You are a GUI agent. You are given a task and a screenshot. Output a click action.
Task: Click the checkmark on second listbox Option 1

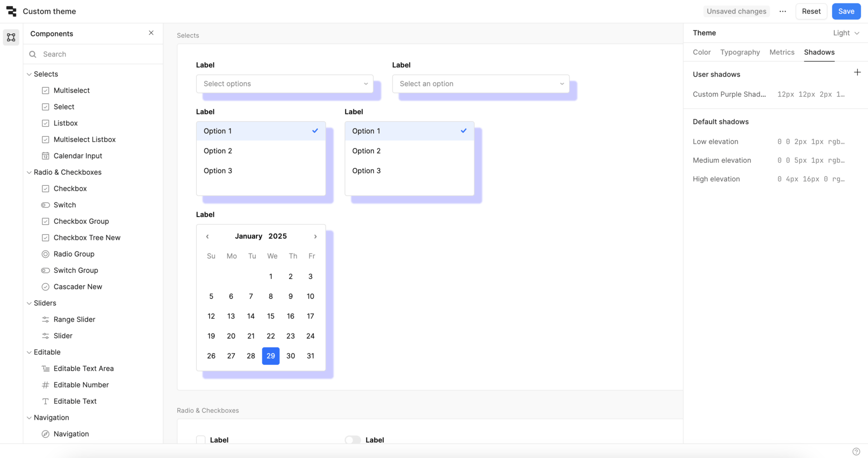coord(463,131)
